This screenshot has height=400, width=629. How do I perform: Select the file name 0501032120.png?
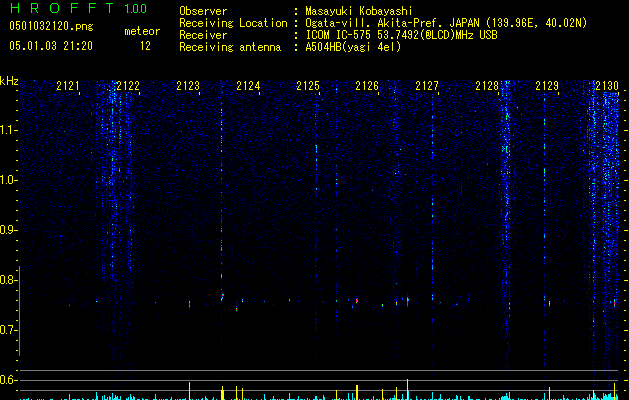[x=51, y=26]
